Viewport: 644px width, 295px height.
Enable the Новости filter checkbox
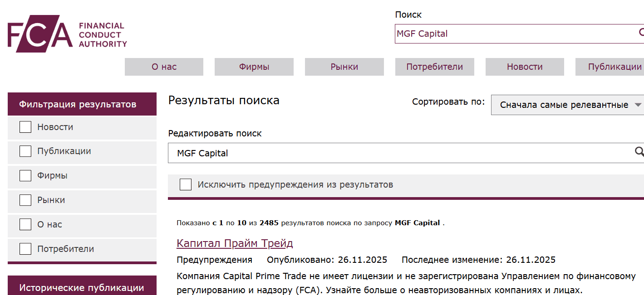25,127
